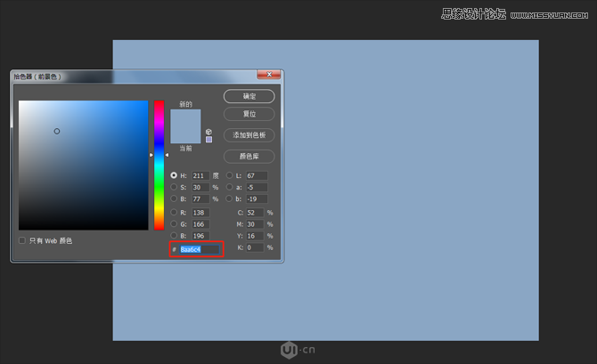Select the Lab a radio button
Viewport: 597px width, 364px height.
[x=229, y=187]
